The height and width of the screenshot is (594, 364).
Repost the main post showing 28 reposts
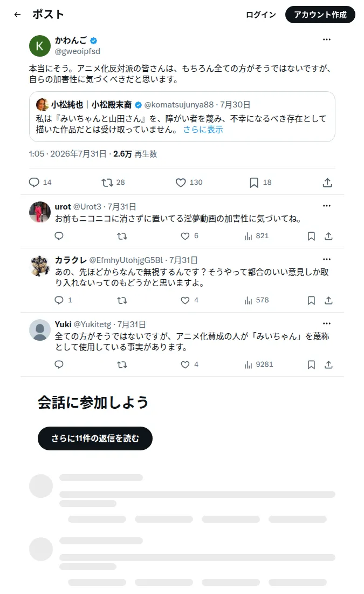[x=113, y=183]
